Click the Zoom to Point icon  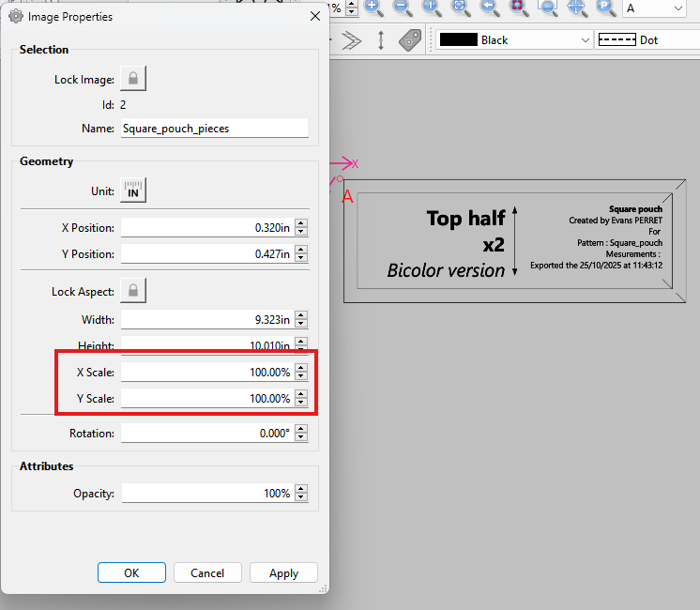[x=606, y=8]
